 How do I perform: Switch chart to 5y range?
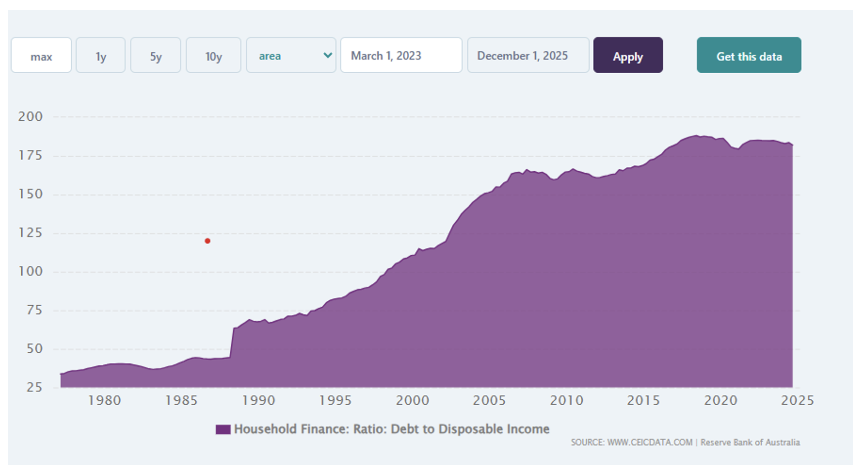tap(156, 55)
